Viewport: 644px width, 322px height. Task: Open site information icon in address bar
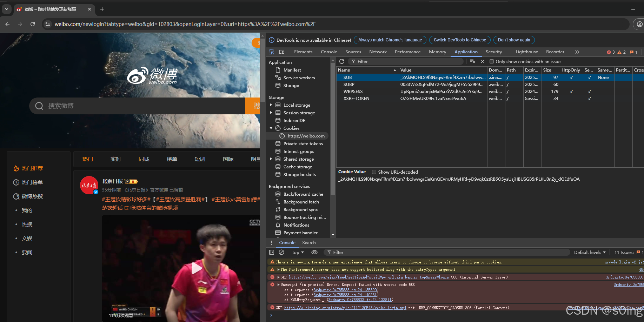point(48,24)
